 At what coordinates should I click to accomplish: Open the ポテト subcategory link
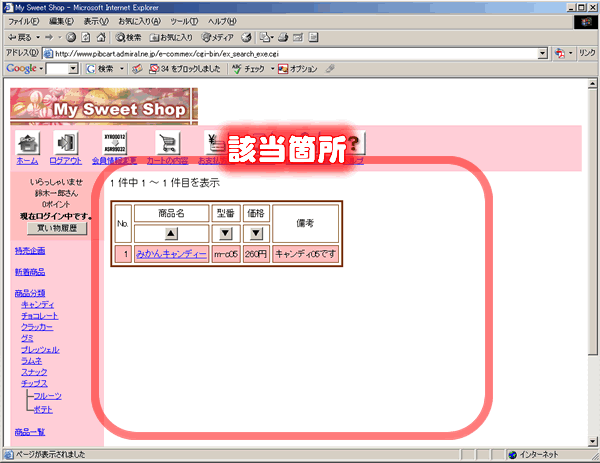43,409
